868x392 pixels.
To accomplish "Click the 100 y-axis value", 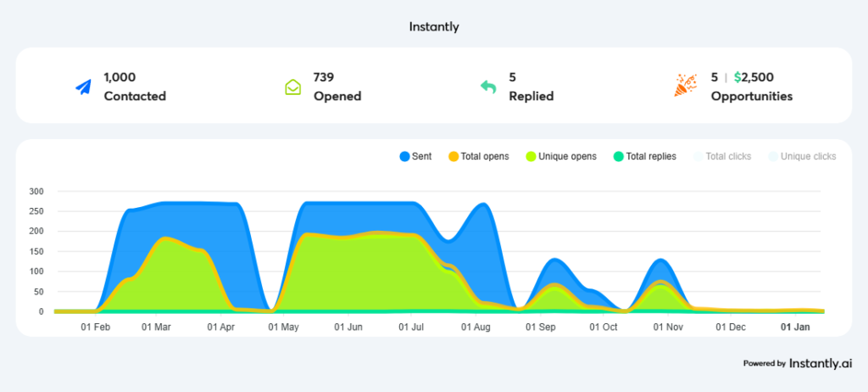I will click(x=36, y=272).
